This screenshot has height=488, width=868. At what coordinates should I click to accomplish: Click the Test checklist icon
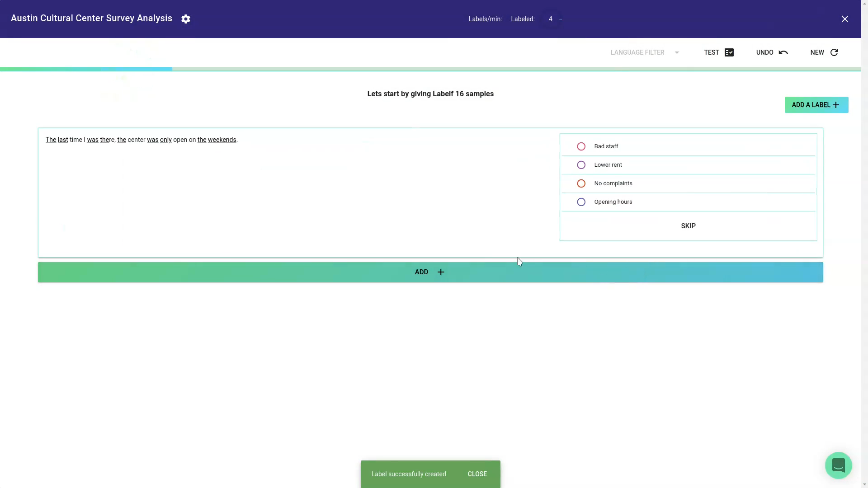click(729, 52)
